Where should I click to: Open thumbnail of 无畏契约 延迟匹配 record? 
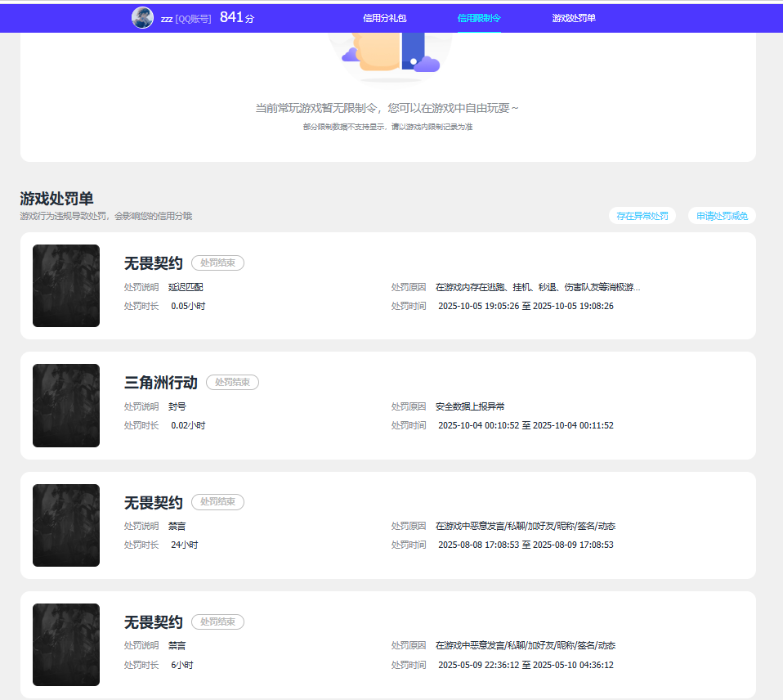(66, 285)
